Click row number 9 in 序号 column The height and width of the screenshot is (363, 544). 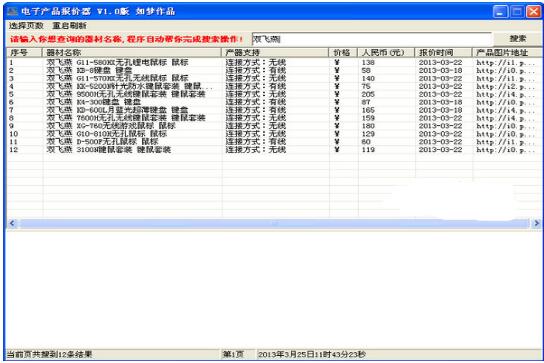[x=11, y=126]
